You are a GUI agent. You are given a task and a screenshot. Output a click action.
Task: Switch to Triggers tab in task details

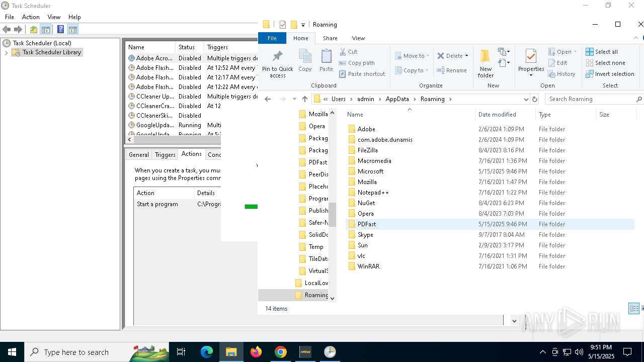pos(165,155)
